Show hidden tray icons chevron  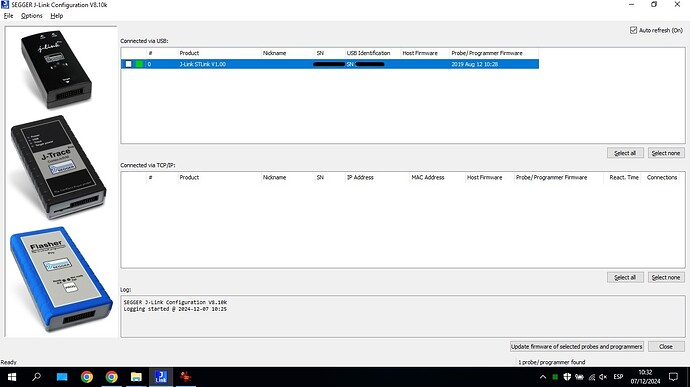(x=543, y=377)
